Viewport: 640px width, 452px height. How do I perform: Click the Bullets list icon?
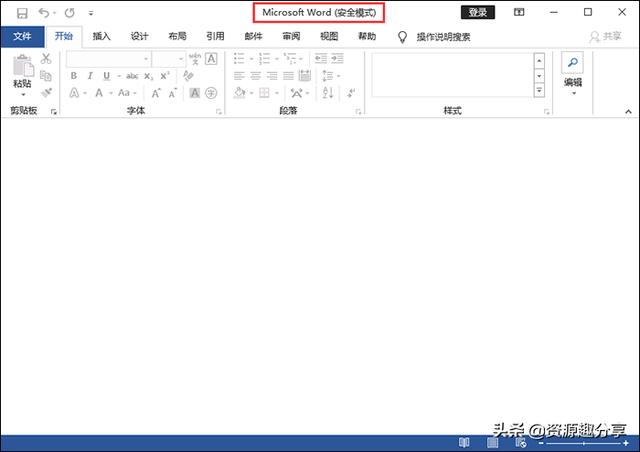coord(239,59)
